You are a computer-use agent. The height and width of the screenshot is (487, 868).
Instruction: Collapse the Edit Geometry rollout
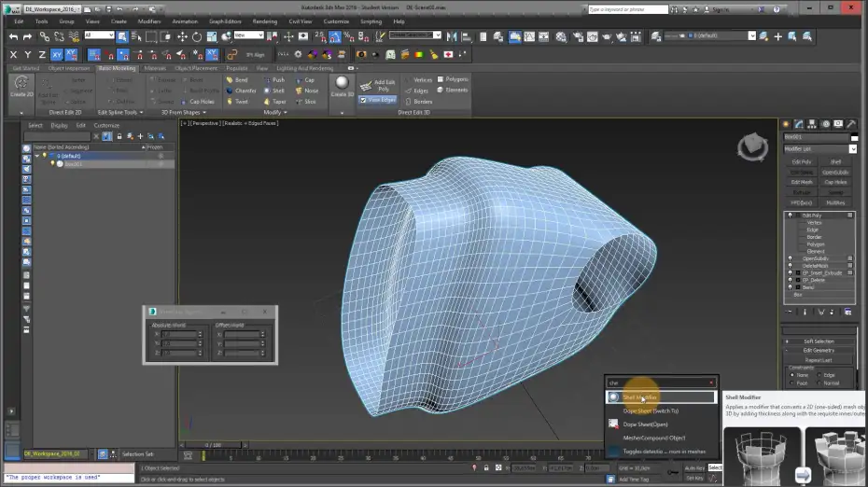point(819,350)
